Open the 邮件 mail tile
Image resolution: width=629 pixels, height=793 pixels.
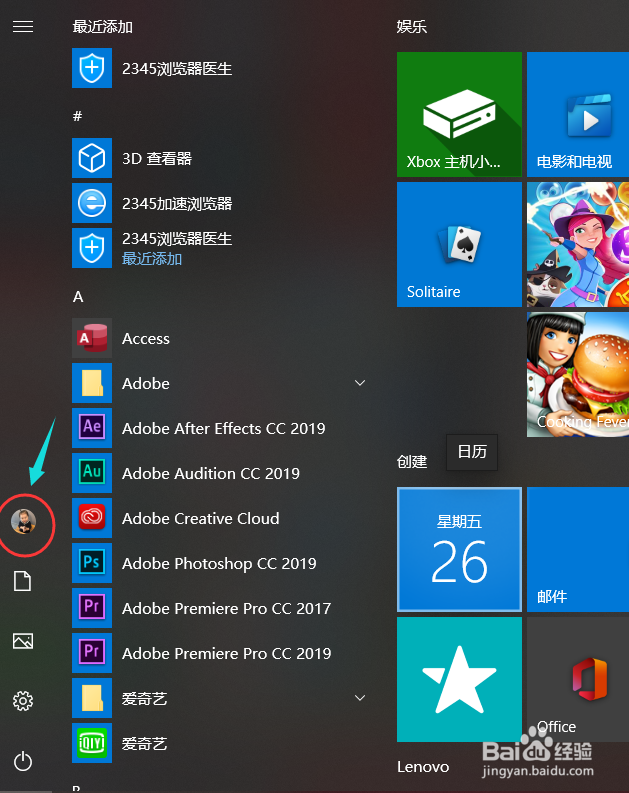(578, 549)
